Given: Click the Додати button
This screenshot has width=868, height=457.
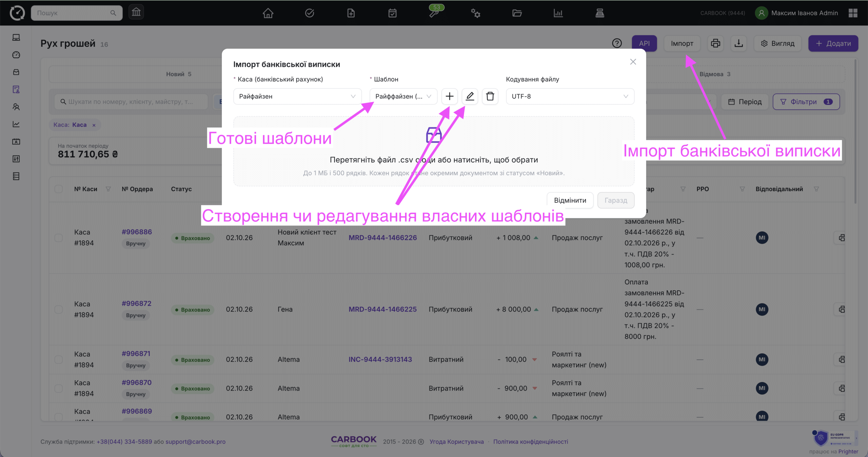Looking at the screenshot, I should coord(833,43).
